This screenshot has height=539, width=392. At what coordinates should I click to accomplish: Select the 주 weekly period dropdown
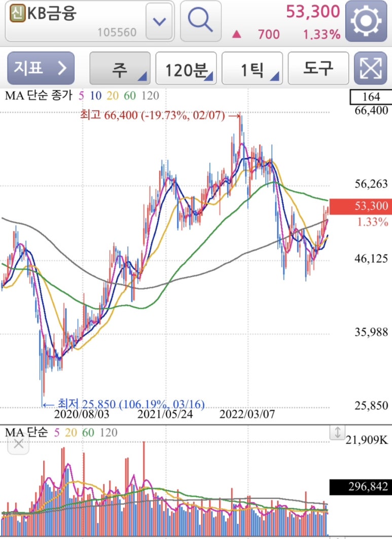click(120, 68)
